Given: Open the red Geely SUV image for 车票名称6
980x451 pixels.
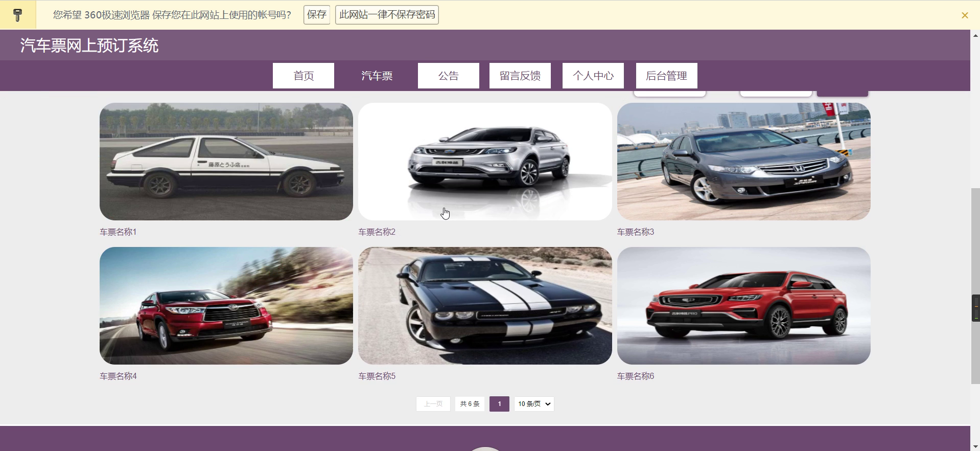Looking at the screenshot, I should (744, 306).
